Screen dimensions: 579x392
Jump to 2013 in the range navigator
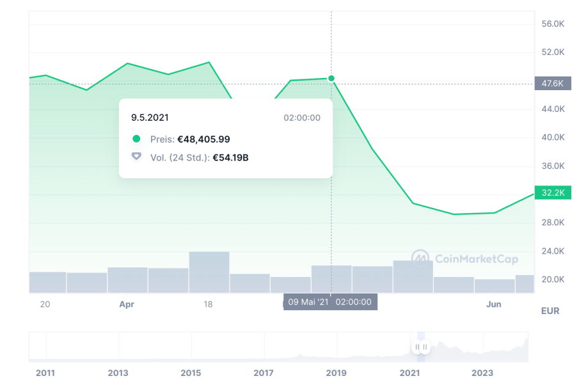118,373
